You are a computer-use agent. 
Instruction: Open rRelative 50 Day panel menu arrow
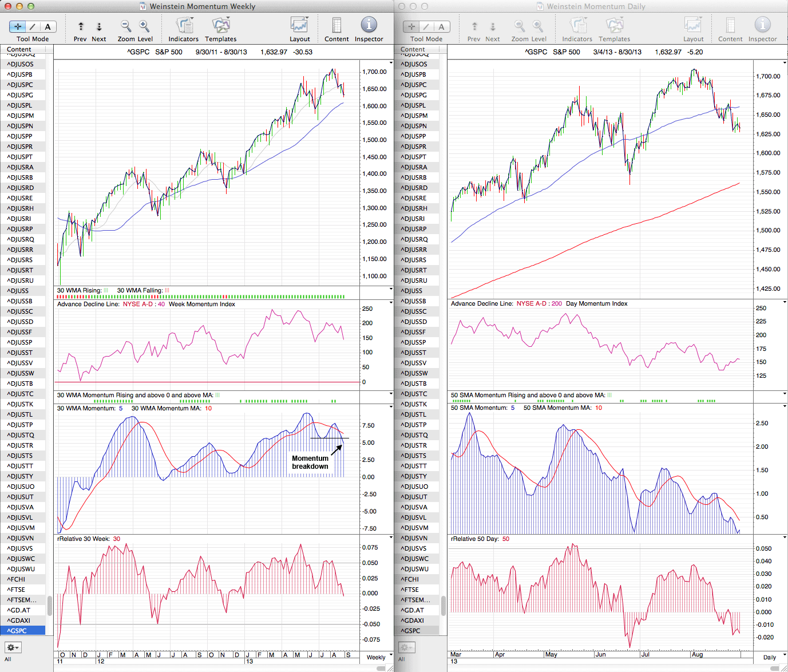(785, 537)
